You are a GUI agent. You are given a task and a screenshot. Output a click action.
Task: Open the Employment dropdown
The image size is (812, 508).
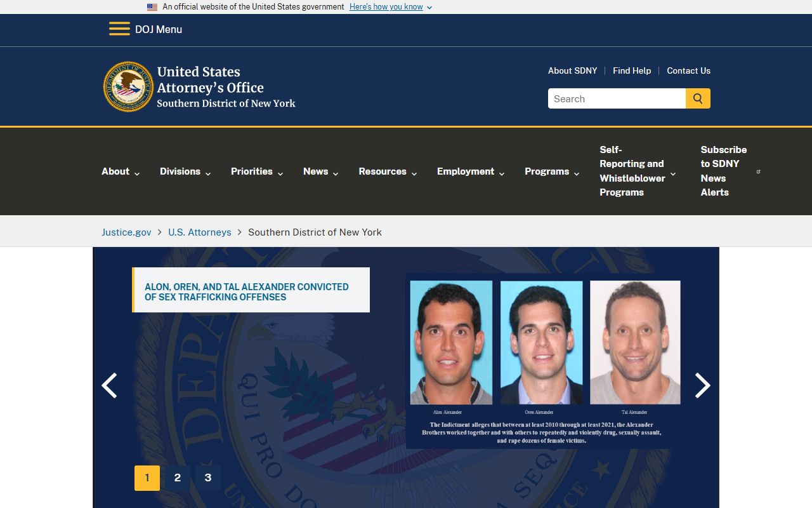[x=471, y=171]
